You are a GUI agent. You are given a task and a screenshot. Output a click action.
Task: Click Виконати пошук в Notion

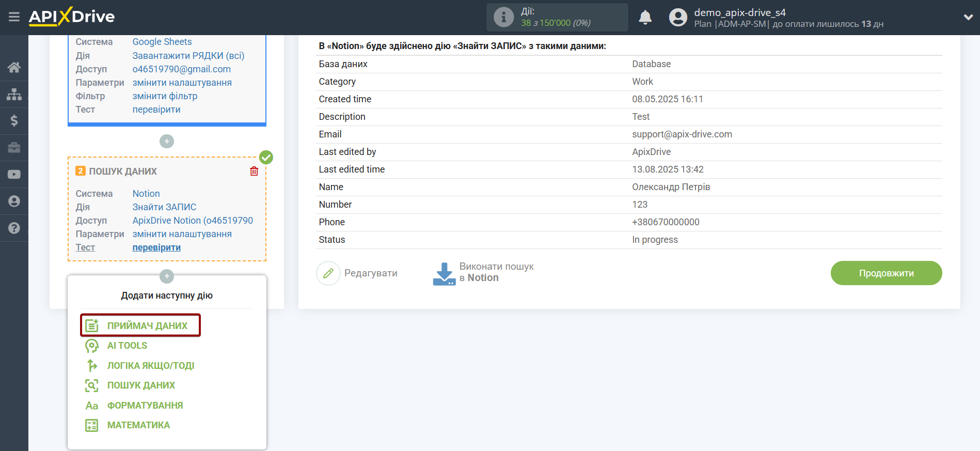(x=496, y=272)
